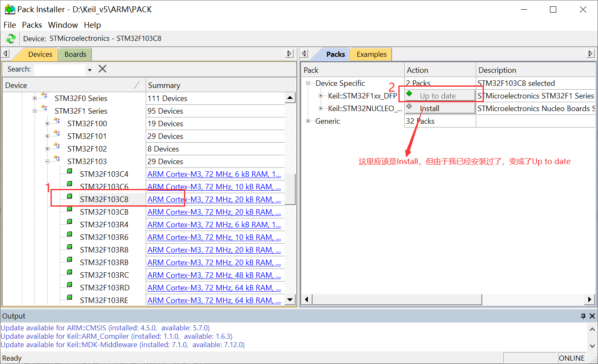The width and height of the screenshot is (598, 364).
Task: Click the STM32F100 subfamily icon
Action: (x=57, y=121)
